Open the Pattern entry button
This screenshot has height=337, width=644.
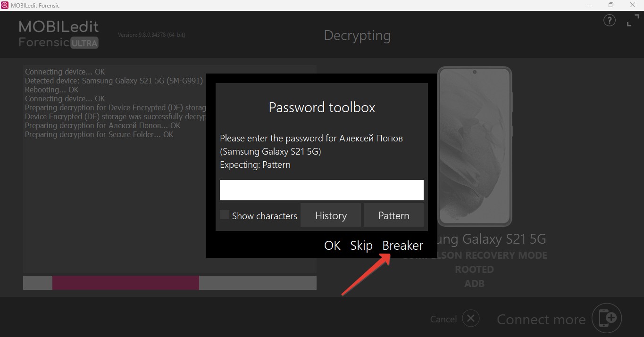[393, 215]
